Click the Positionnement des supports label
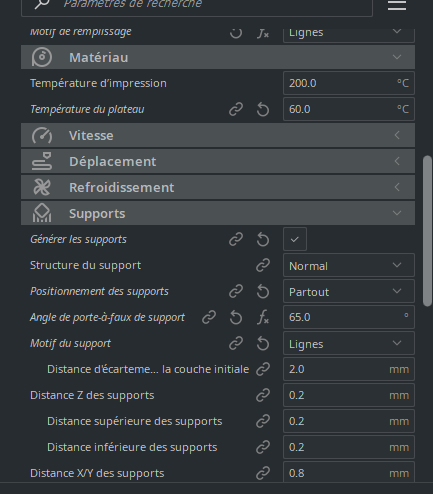433x494 pixels. [x=99, y=291]
